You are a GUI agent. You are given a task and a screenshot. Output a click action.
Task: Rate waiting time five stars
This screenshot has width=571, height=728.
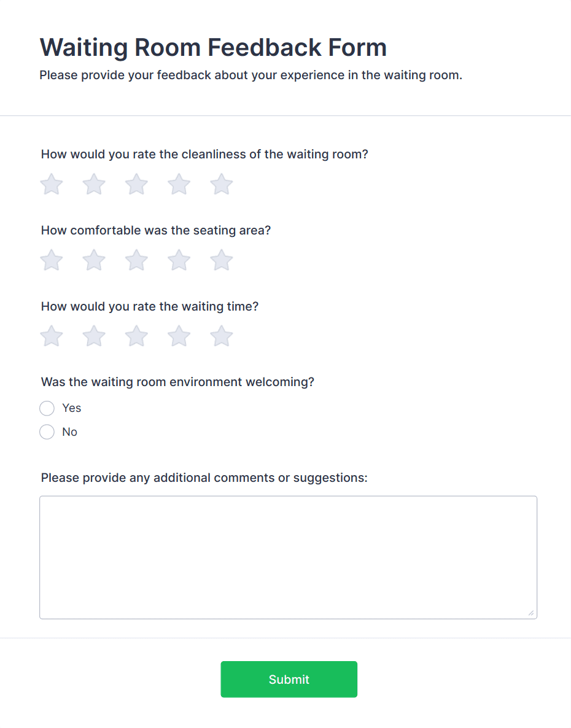[x=222, y=336]
